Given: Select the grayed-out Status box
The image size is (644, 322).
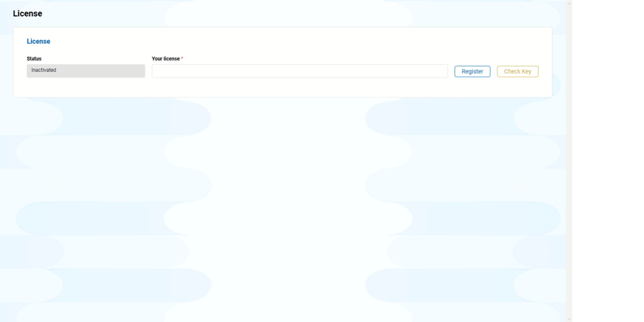Looking at the screenshot, I should click(x=86, y=70).
